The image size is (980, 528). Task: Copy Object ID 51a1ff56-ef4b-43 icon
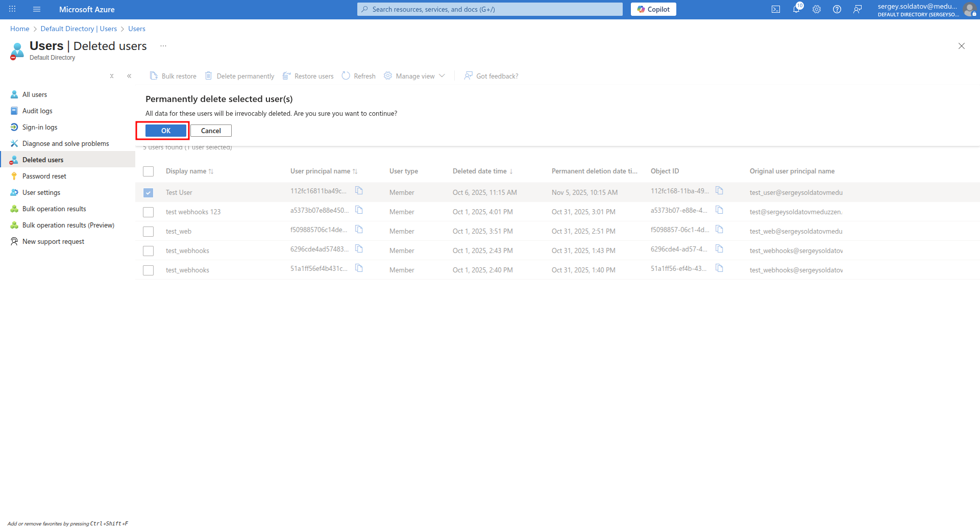pos(719,268)
